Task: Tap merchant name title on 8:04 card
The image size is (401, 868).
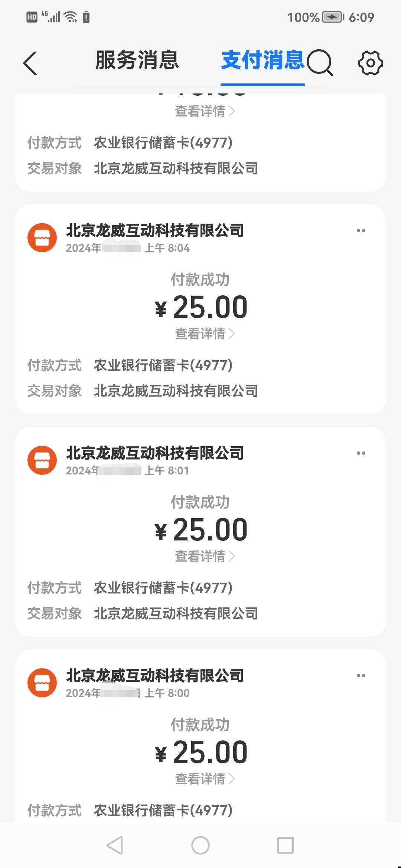Action: pyautogui.click(x=155, y=231)
